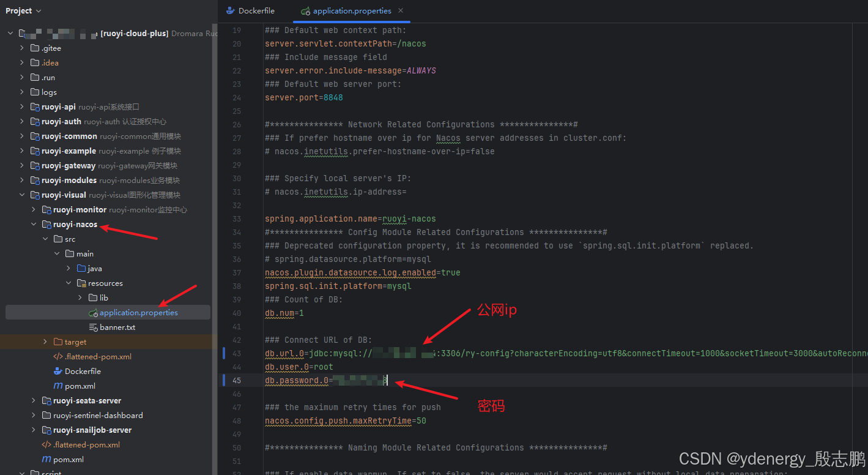
Task: Close the application.properties tab
Action: [401, 11]
